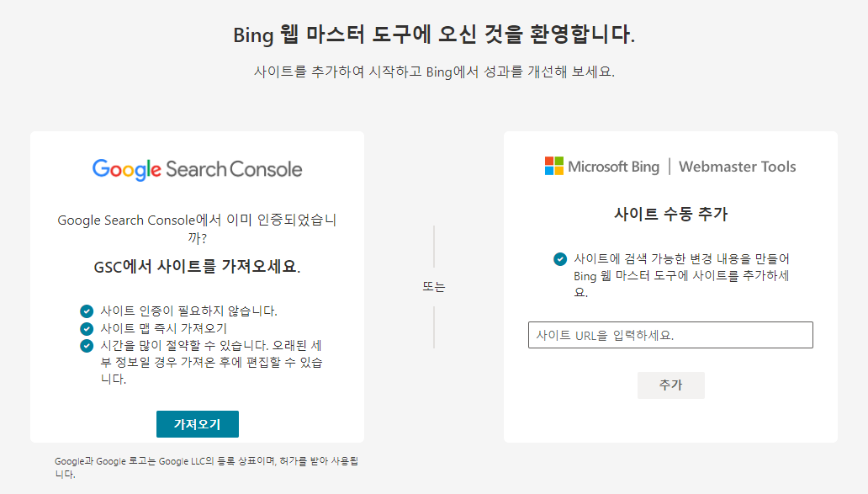Click the 추가 button to add your site
The width and height of the screenshot is (868, 494).
pos(670,385)
